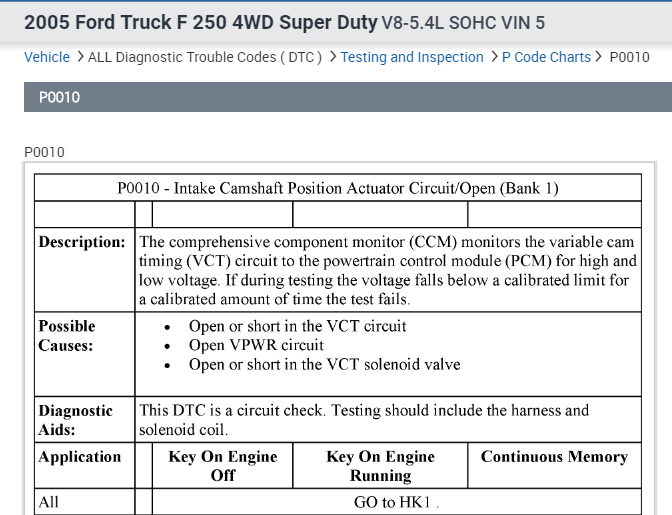Click the chevron right after Vehicle
This screenshot has height=515, width=672.
(79, 57)
